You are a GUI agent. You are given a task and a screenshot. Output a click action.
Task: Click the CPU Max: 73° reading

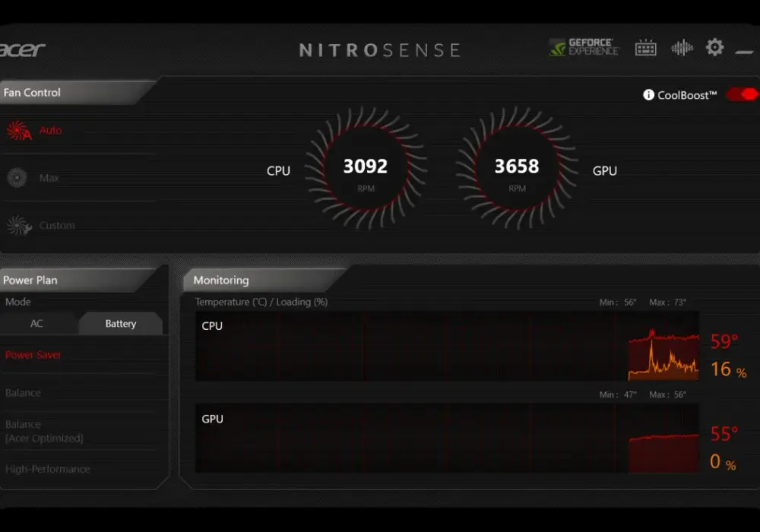667,302
